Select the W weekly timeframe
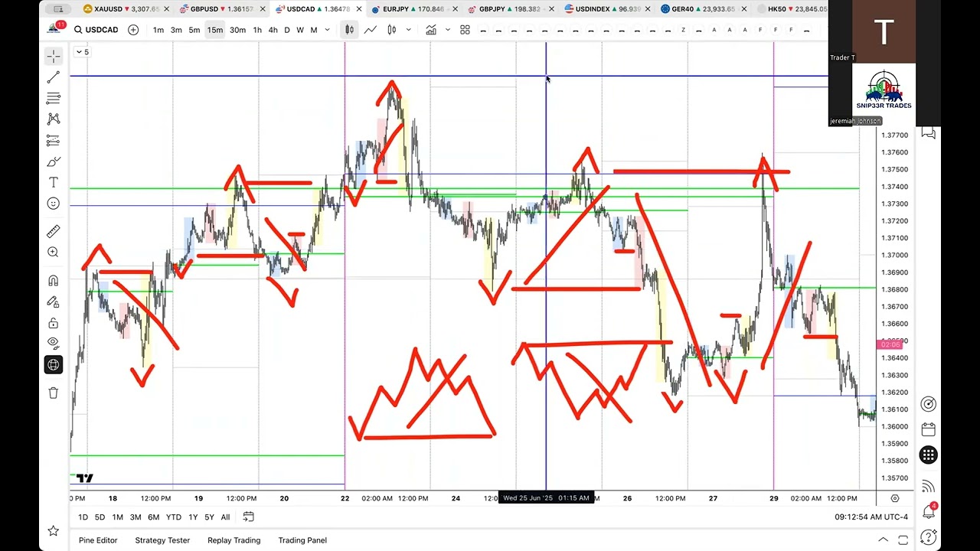The image size is (980, 551). click(x=300, y=30)
